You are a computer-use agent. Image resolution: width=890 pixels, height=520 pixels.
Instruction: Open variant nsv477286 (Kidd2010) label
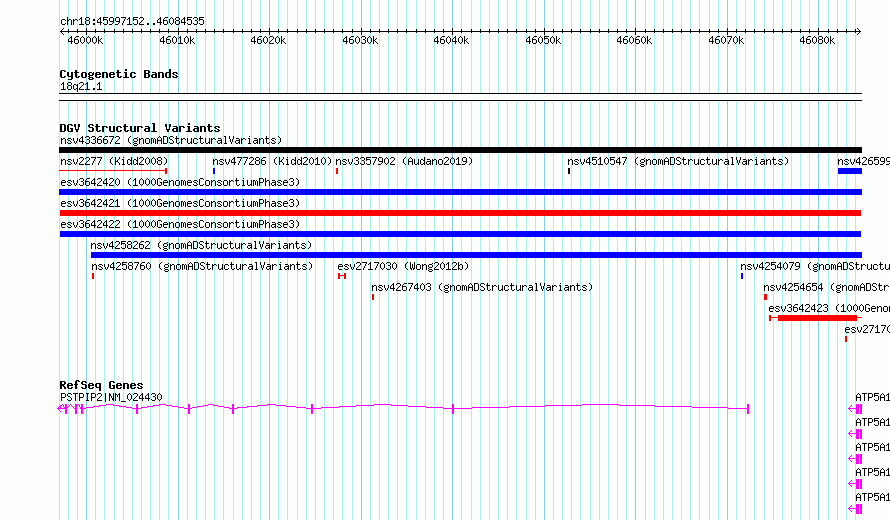pos(272,161)
